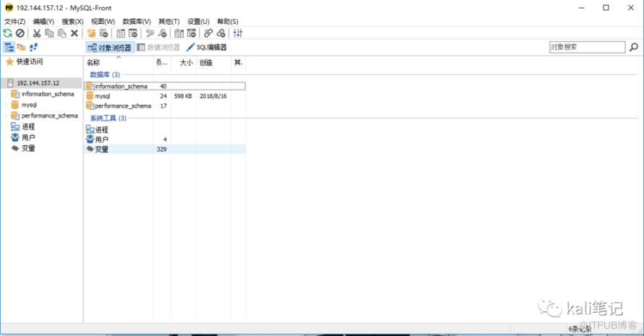The image size is (644, 336).
Task: Select mysql row in object list
Action: pos(165,96)
